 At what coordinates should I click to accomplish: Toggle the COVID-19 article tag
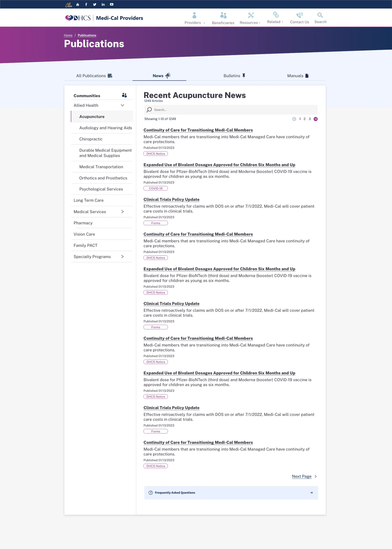[156, 188]
